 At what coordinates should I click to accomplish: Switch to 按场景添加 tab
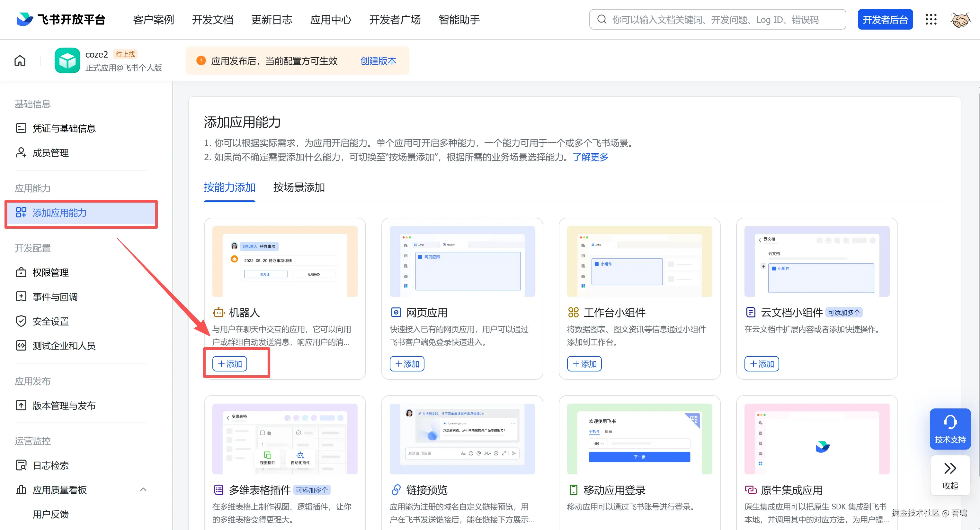(298, 187)
